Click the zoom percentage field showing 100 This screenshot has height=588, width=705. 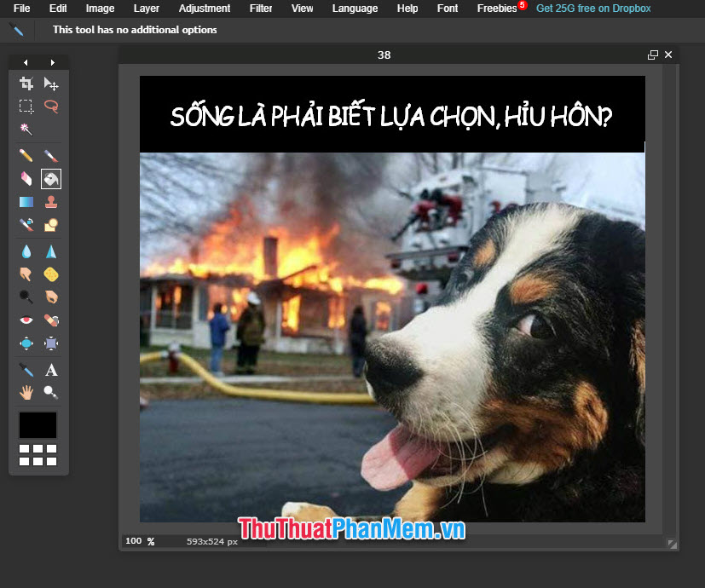click(x=134, y=541)
